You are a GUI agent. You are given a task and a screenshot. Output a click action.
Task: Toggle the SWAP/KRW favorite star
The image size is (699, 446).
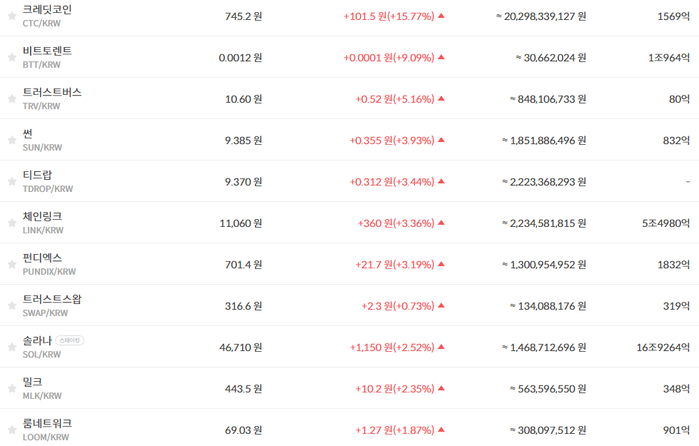(x=12, y=306)
